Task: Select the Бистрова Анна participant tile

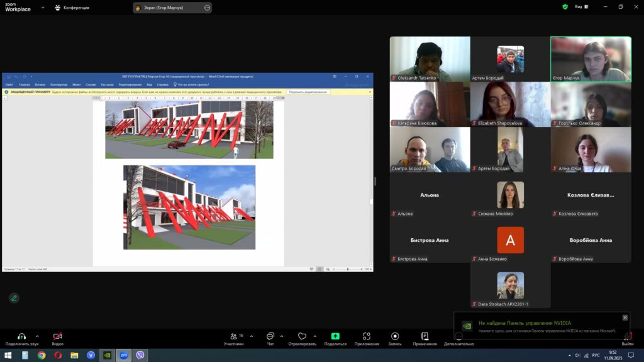Action: coord(430,240)
